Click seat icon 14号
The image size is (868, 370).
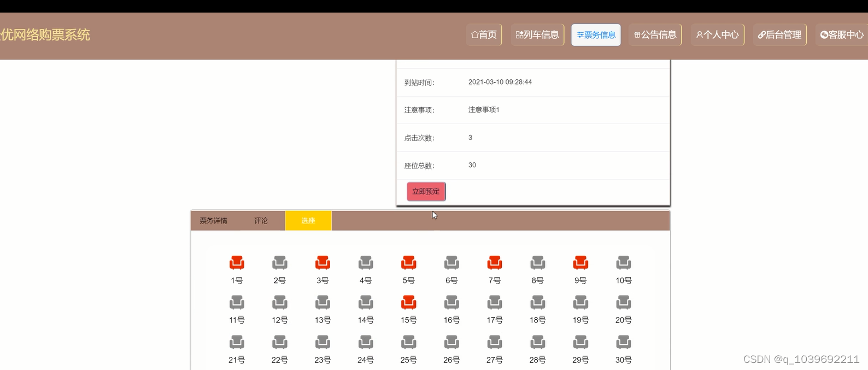coord(366,302)
